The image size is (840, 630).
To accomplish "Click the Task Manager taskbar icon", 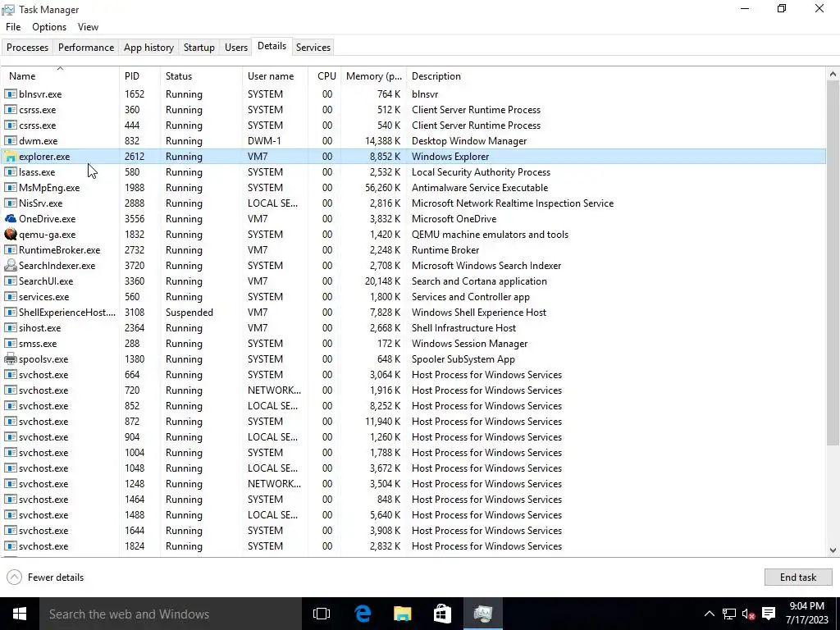I will [x=482, y=614].
